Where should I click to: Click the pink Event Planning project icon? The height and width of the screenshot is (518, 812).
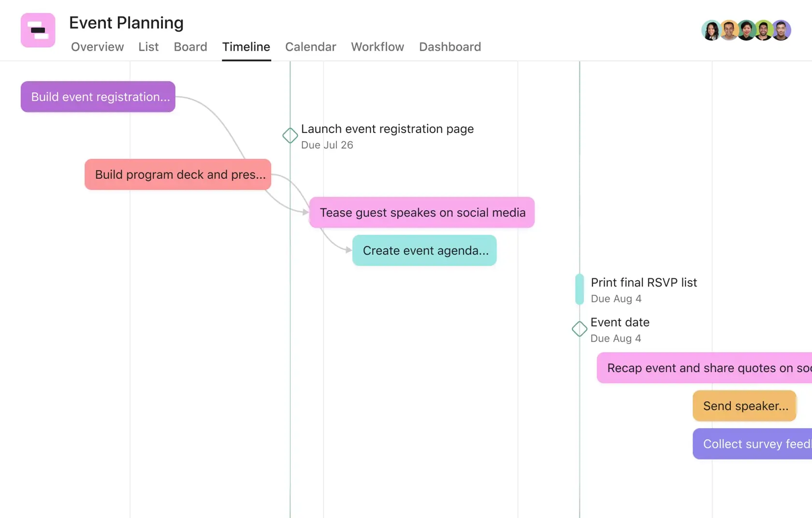click(x=38, y=30)
